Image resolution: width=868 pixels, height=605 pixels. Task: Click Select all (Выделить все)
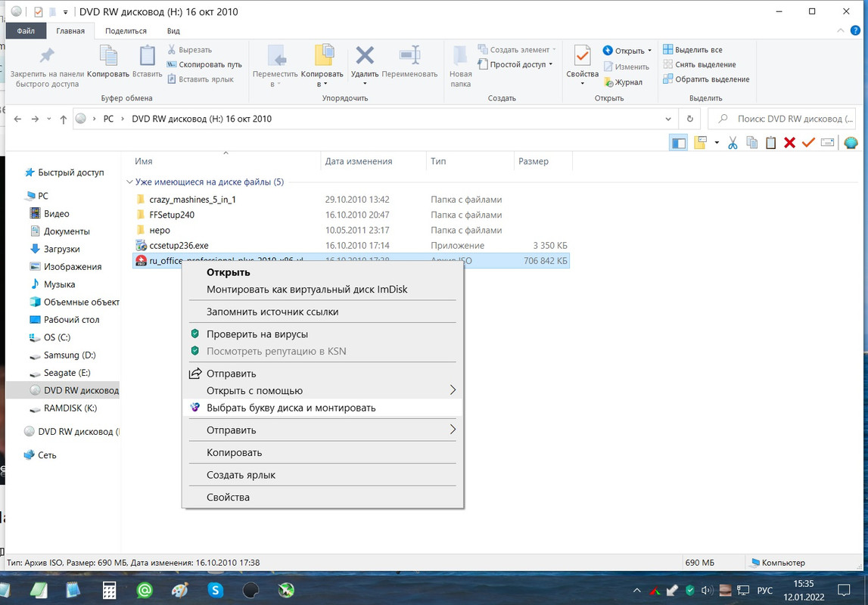tap(692, 50)
